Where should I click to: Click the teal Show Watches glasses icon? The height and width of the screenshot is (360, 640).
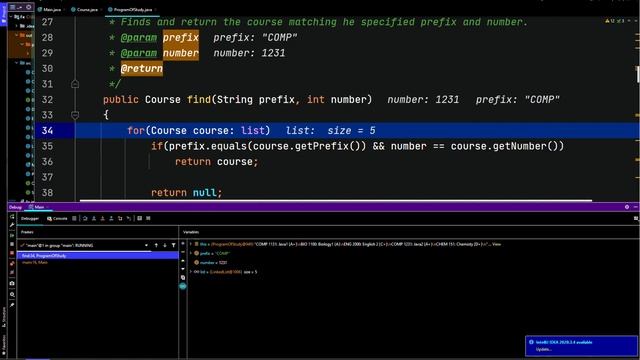[183, 286]
